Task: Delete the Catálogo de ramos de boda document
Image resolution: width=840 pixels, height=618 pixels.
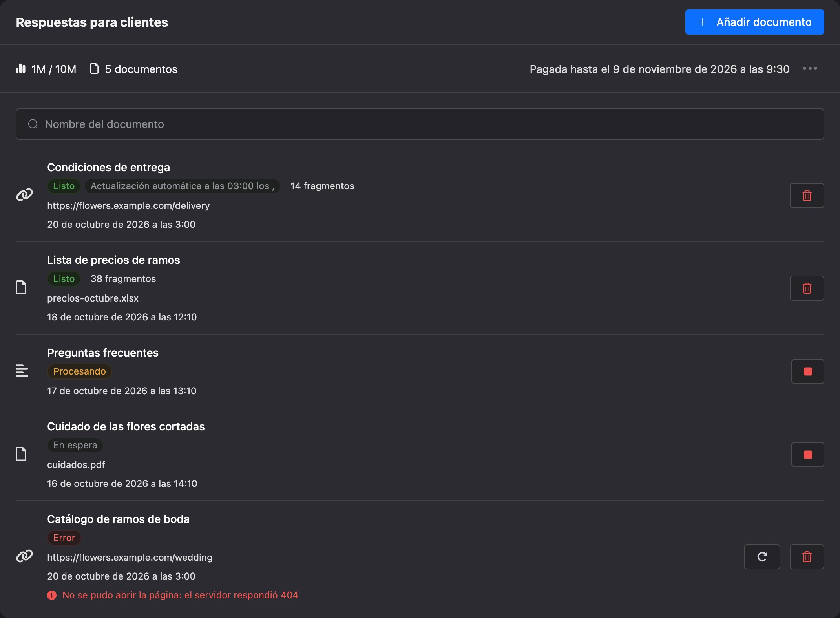Action: tap(807, 557)
